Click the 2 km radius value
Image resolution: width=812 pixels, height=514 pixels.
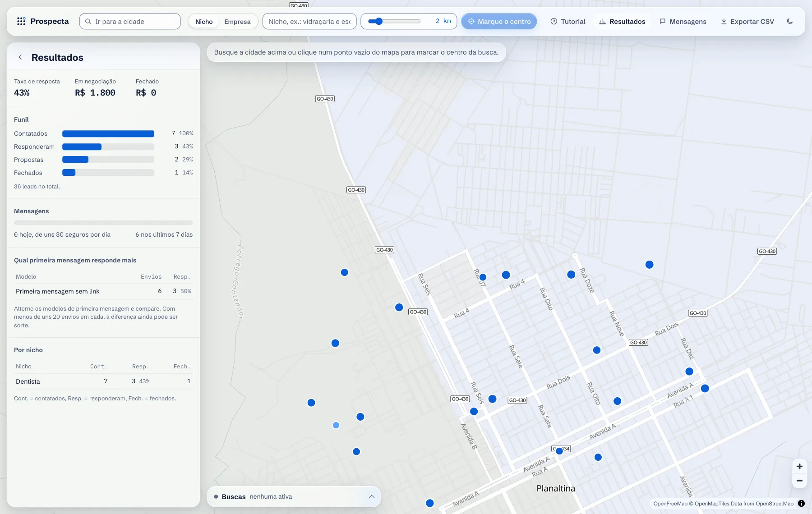click(x=443, y=21)
